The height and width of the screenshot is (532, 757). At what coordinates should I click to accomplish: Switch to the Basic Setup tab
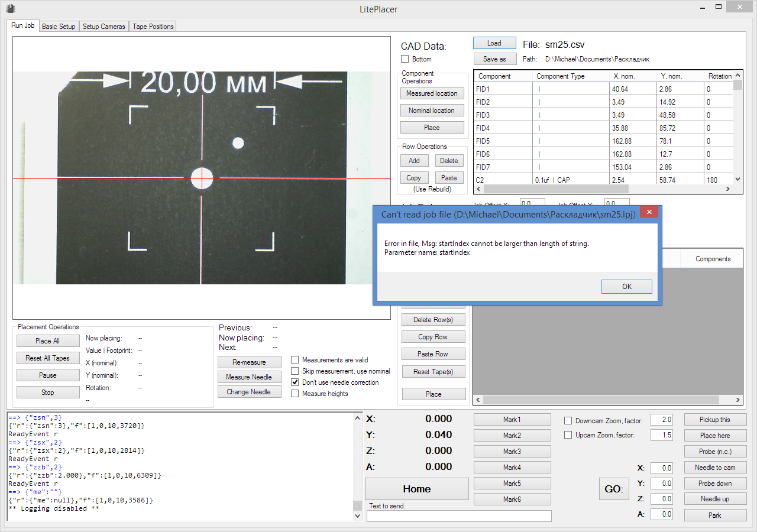59,27
